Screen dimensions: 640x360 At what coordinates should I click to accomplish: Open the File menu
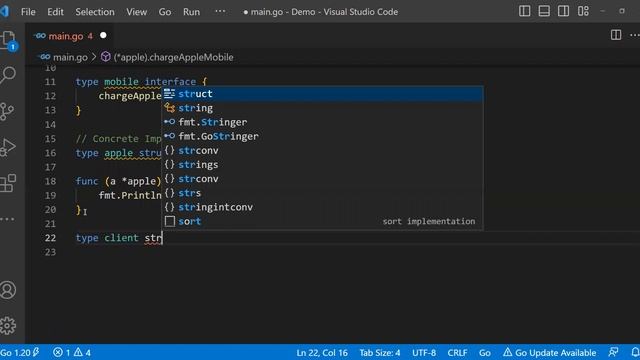click(x=28, y=12)
